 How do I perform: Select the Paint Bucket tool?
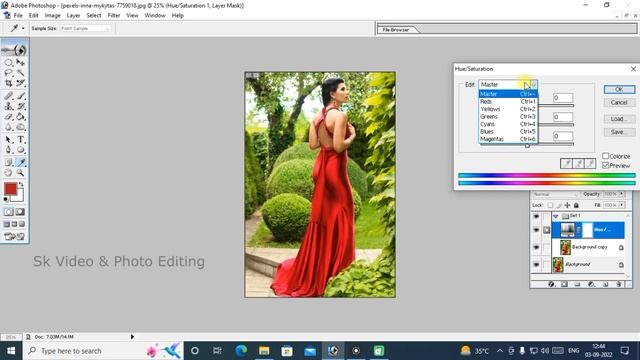pyautogui.click(x=20, y=117)
